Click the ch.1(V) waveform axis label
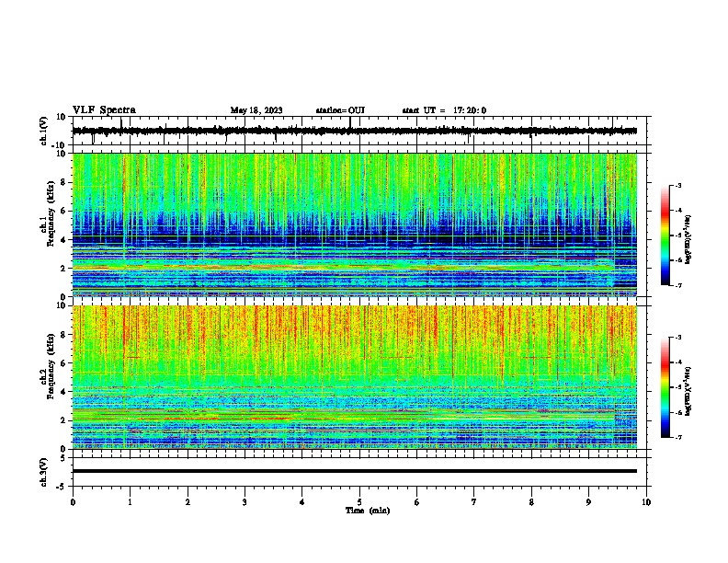Viewport: 728px width, 563px height. pos(44,131)
